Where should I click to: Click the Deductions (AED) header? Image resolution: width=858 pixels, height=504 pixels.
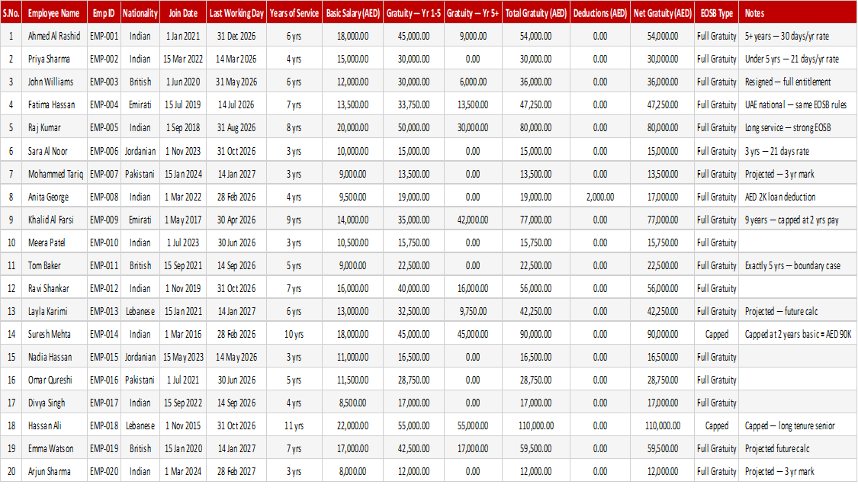click(600, 13)
